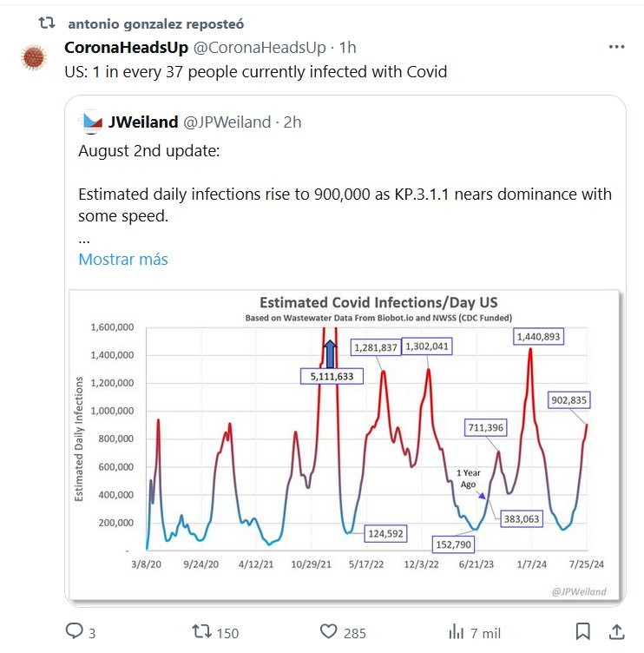Bookmark this CoronaHeadsUp post
The height and width of the screenshot is (653, 644).
(x=584, y=631)
